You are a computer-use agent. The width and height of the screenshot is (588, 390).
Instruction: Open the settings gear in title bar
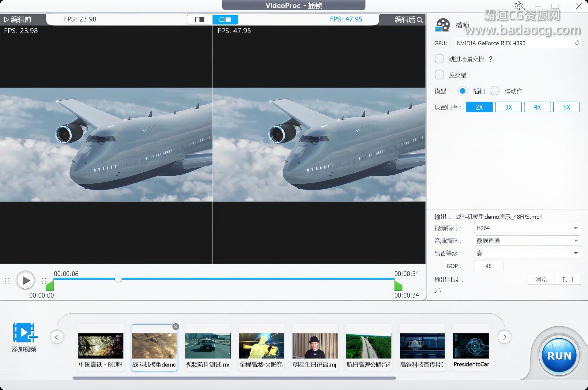[518, 6]
